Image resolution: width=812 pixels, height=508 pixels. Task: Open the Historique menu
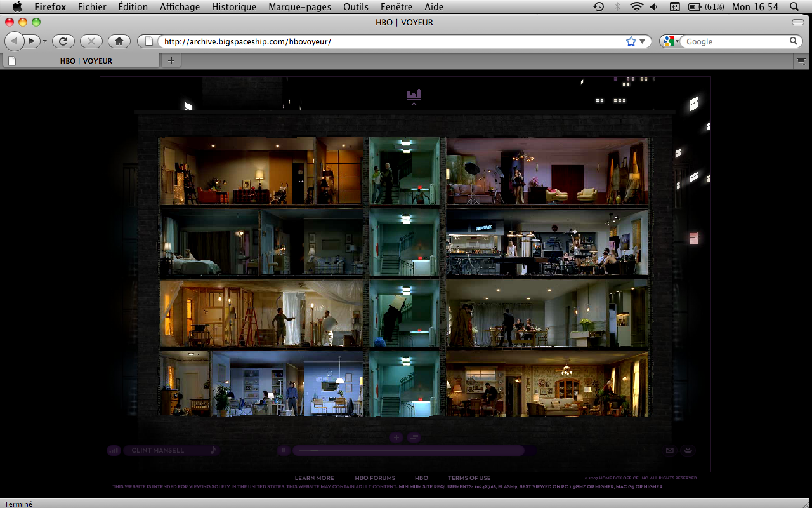coord(234,7)
